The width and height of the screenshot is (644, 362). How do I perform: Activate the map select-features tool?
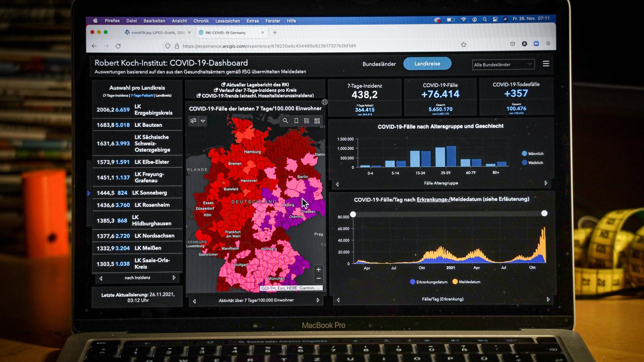[x=193, y=121]
